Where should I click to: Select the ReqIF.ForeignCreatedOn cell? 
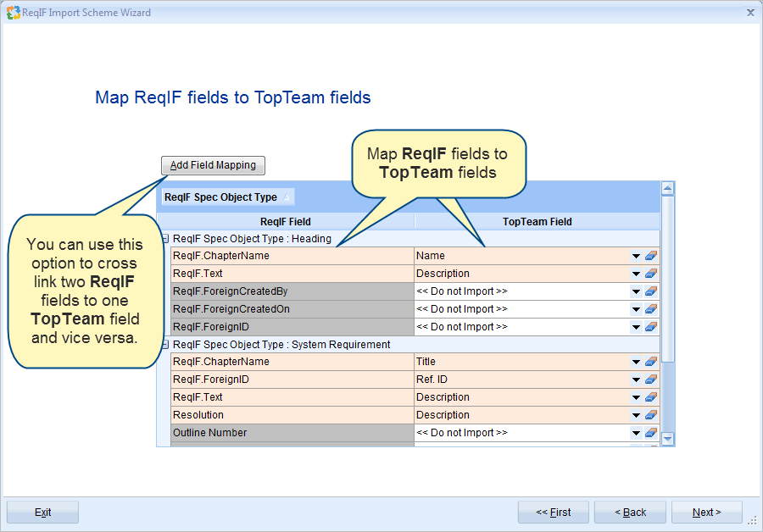pos(292,309)
